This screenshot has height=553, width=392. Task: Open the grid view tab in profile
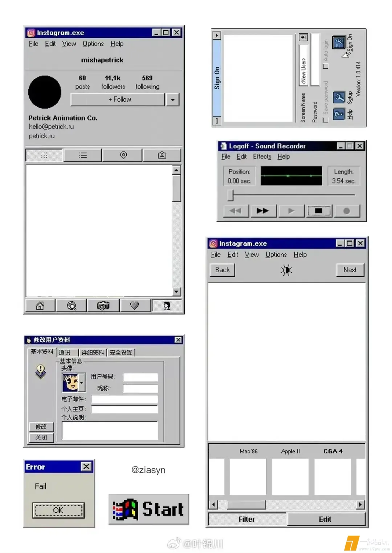coord(44,155)
